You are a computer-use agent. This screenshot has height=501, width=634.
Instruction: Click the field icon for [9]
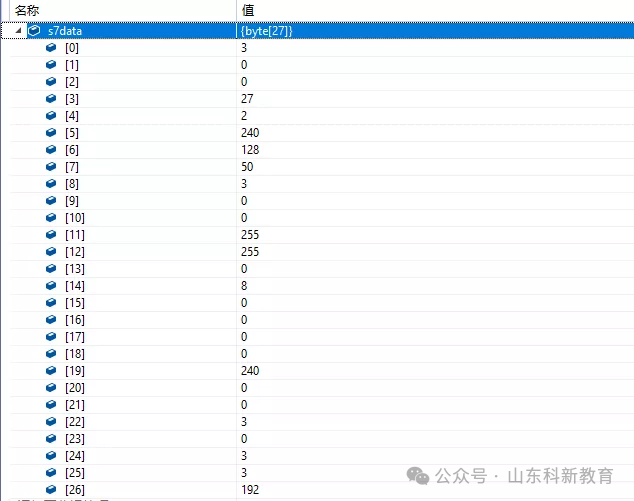tap(51, 201)
